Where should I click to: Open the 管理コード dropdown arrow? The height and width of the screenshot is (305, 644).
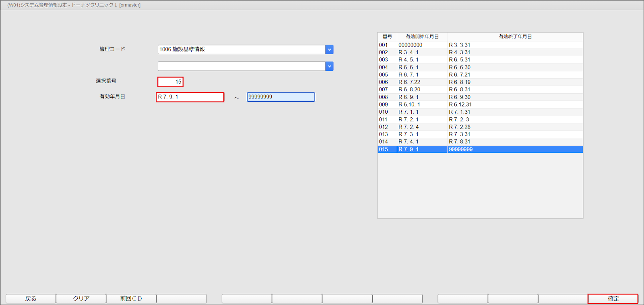[x=329, y=49]
